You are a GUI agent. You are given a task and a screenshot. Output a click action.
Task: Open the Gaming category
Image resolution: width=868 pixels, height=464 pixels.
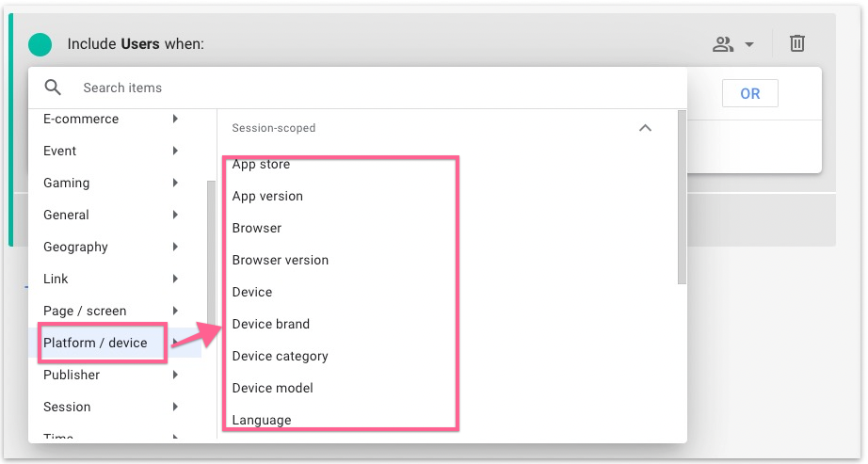pyautogui.click(x=67, y=183)
